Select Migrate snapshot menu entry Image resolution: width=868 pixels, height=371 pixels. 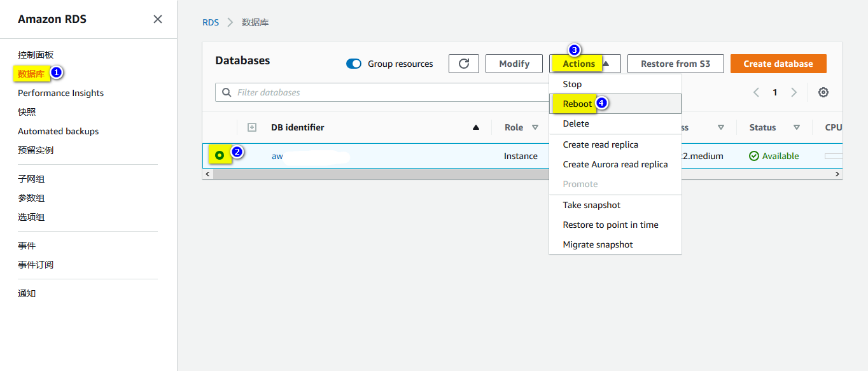pyautogui.click(x=615, y=244)
